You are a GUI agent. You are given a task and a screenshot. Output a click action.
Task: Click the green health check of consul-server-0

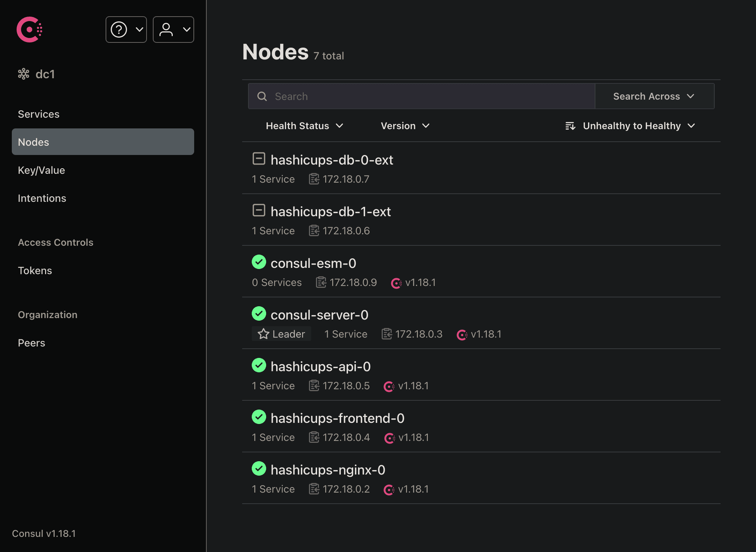click(x=259, y=314)
